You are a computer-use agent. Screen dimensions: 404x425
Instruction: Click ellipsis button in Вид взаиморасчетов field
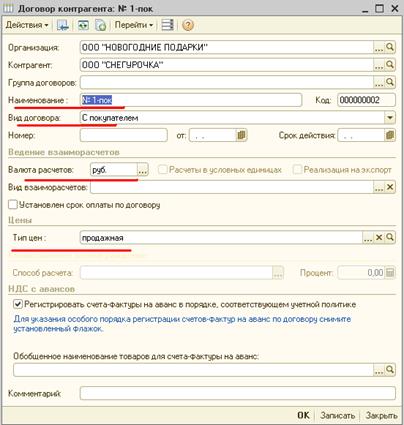tap(378, 187)
